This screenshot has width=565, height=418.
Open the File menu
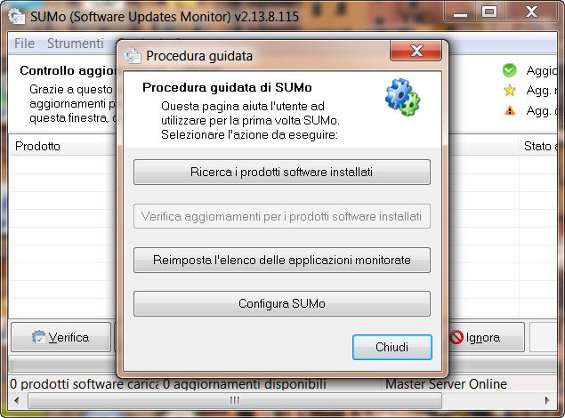24,43
